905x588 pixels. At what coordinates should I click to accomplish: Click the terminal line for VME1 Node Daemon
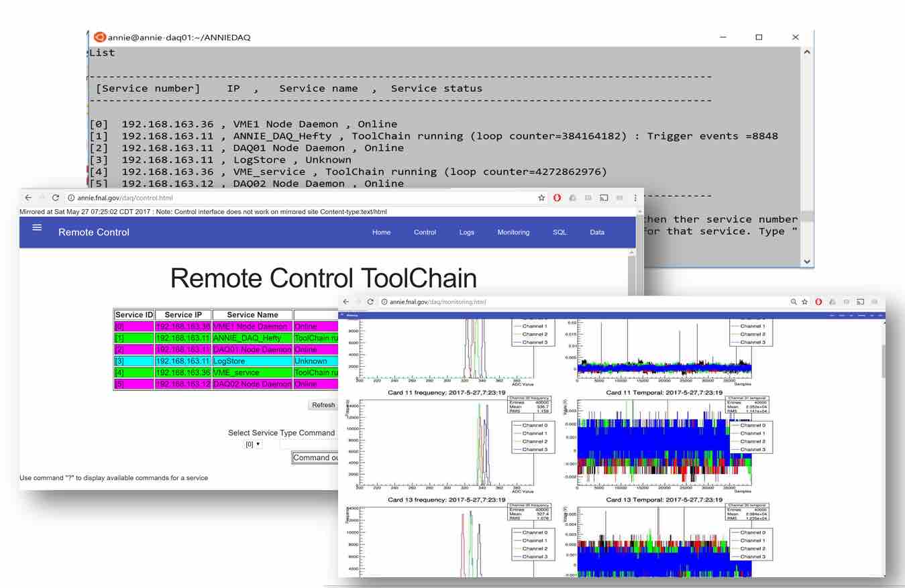pyautogui.click(x=243, y=124)
